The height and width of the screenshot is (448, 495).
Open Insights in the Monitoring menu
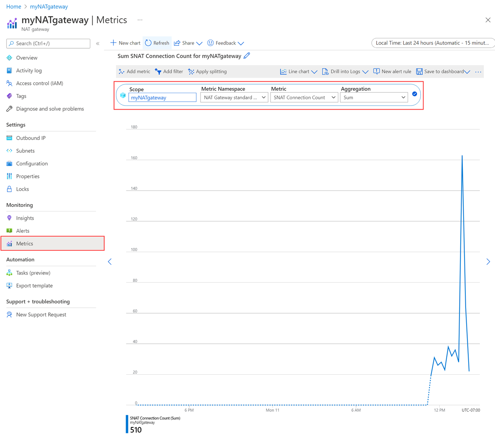point(25,218)
